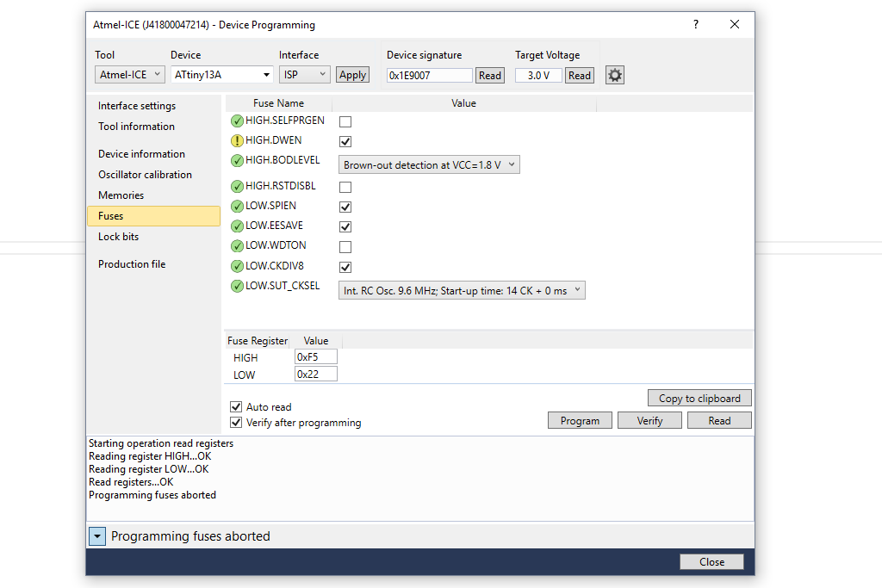The width and height of the screenshot is (882, 588).
Task: Click the Fuse Register column header
Action: point(257,341)
